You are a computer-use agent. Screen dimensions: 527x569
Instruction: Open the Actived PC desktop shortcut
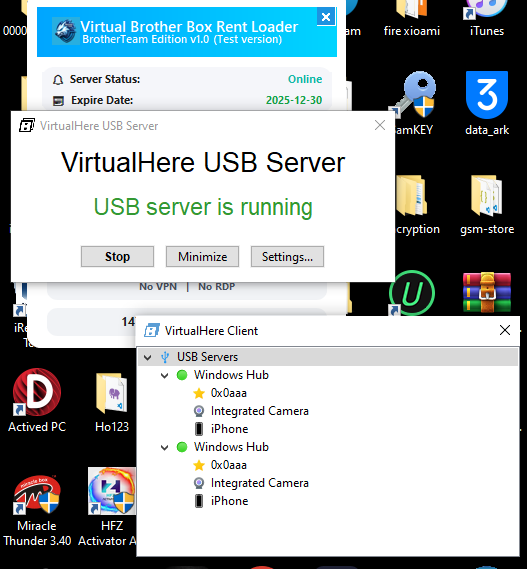tap(37, 401)
